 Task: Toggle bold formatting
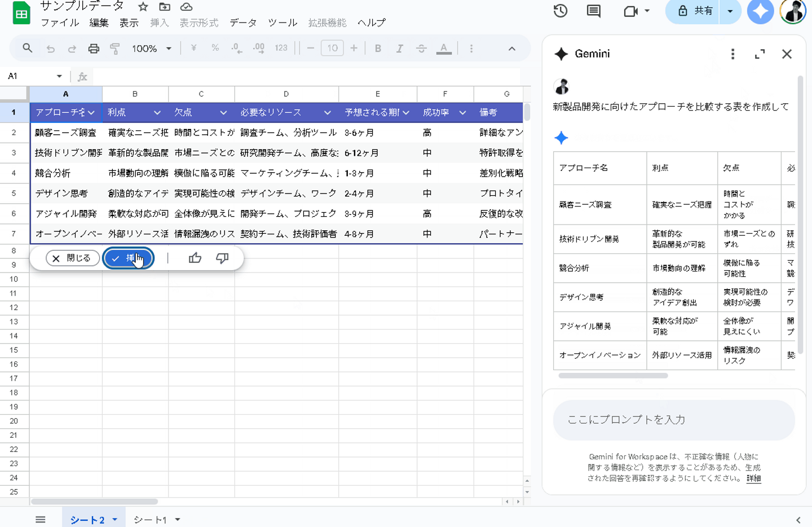[x=378, y=49]
